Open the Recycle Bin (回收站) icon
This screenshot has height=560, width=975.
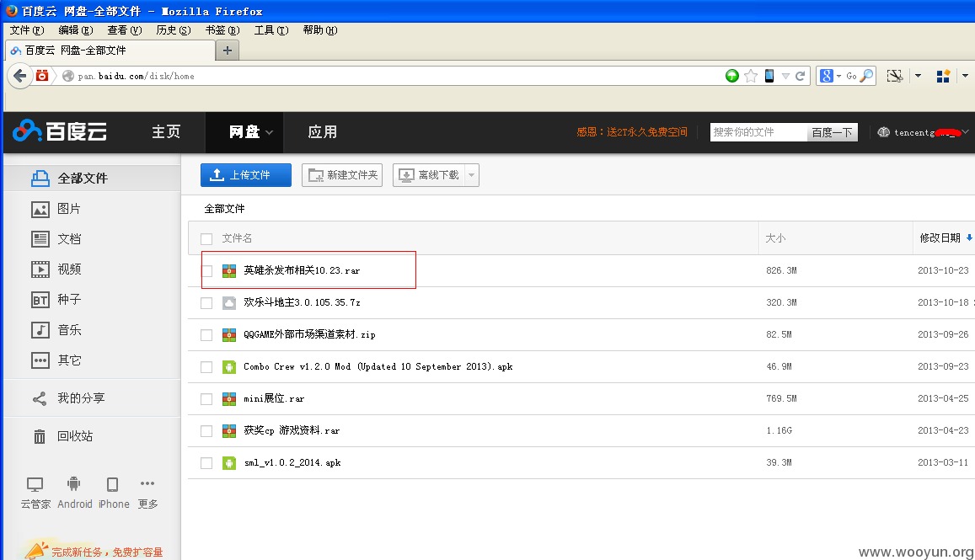coord(39,436)
